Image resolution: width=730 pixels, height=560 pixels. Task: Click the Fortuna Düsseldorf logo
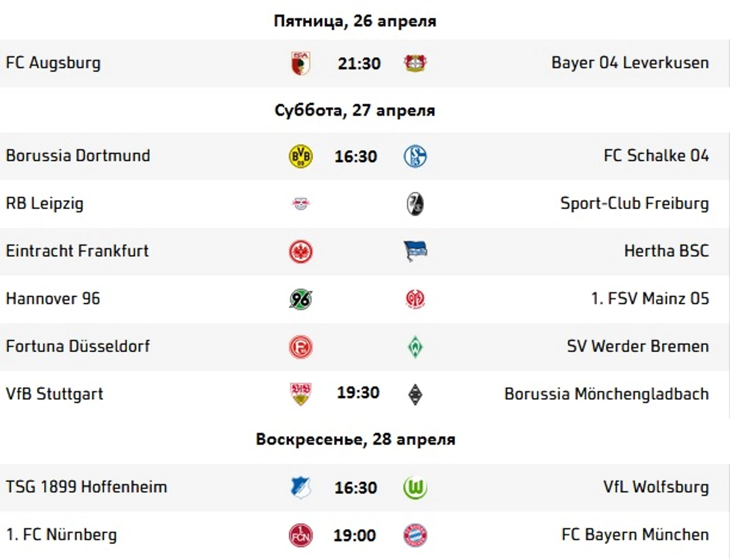300,347
